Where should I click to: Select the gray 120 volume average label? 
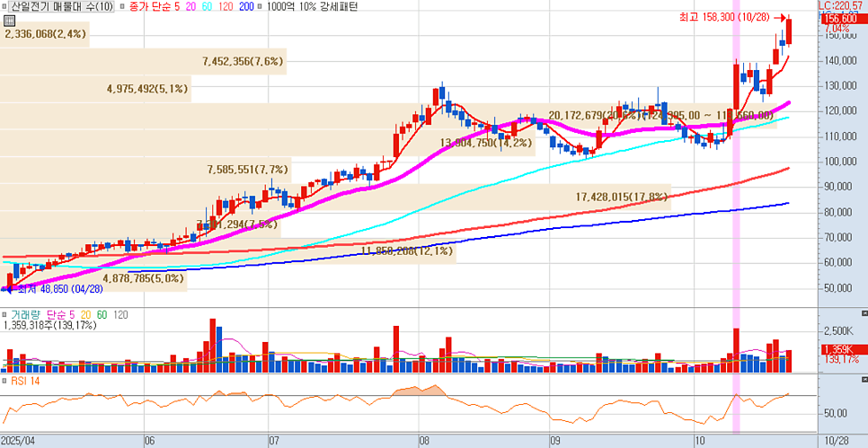(x=120, y=314)
